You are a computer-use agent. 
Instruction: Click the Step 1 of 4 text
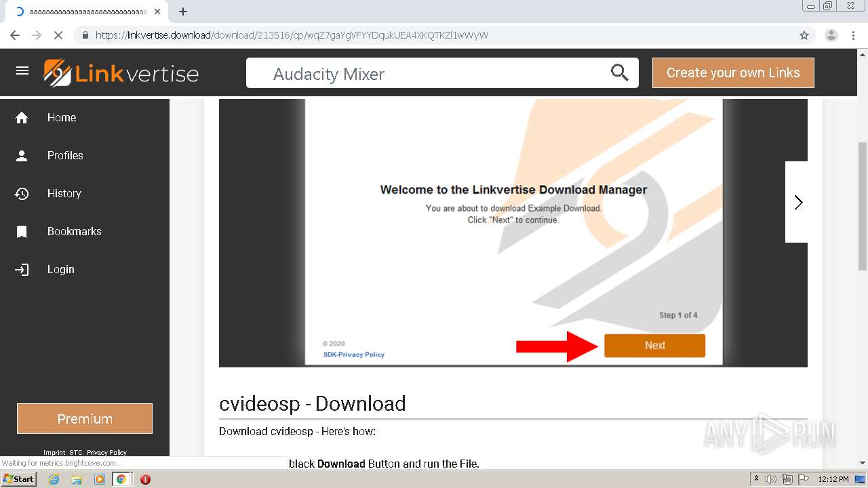[x=678, y=315]
